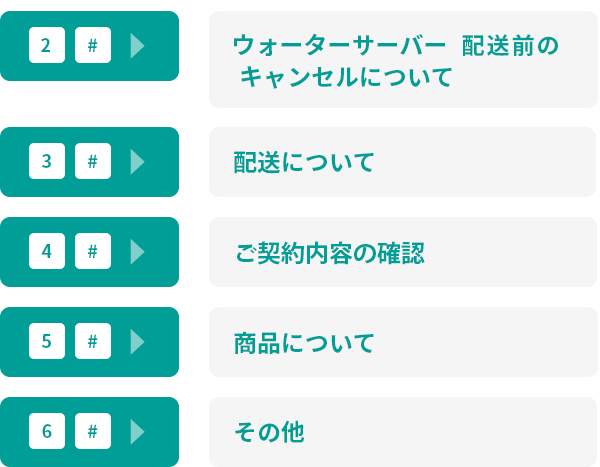The height and width of the screenshot is (467, 600).
Task: Click the number 5 key icon
Action: pos(47,341)
